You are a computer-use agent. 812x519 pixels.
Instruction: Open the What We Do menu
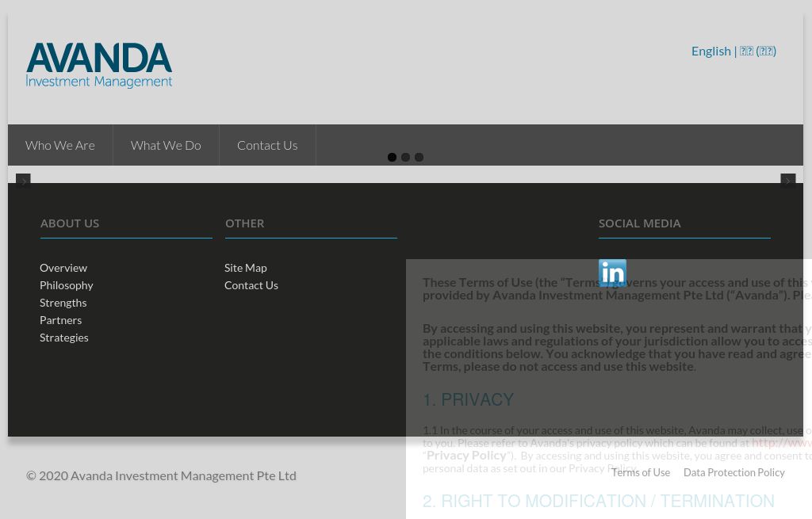point(166,144)
